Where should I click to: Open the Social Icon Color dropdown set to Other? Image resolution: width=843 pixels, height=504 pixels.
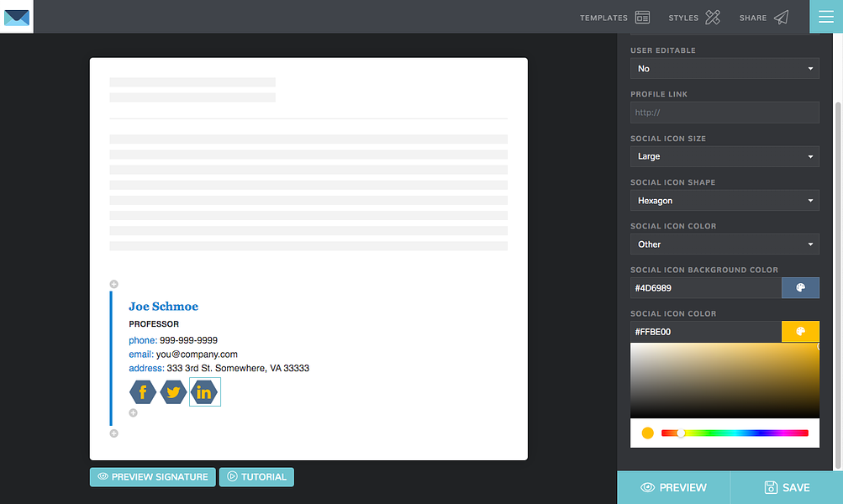[x=724, y=244]
